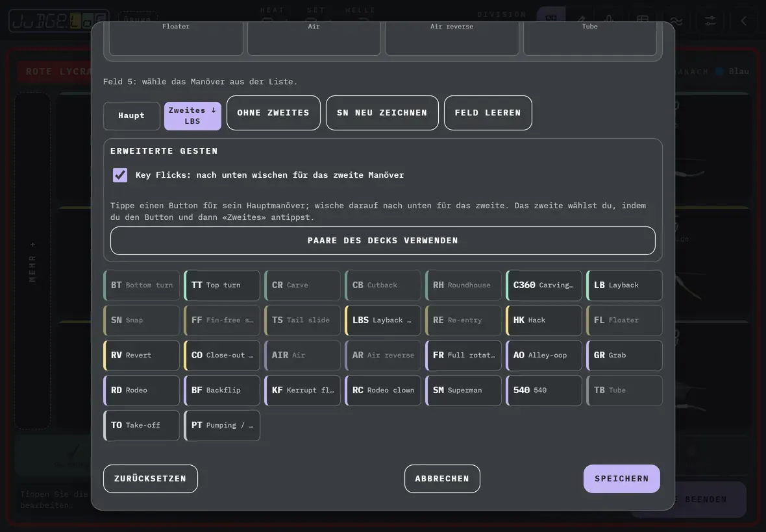Pick the C360 Carving maneuver
The width and height of the screenshot is (766, 532).
[544, 285]
